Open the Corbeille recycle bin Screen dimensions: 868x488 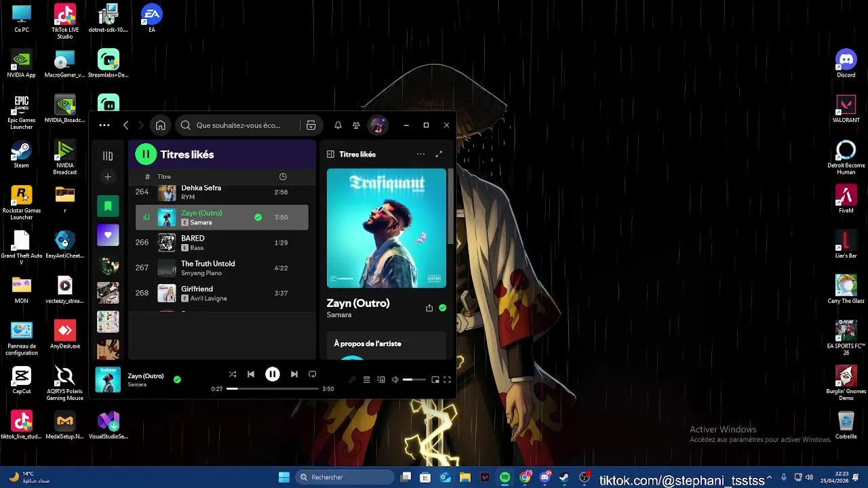[x=846, y=425]
